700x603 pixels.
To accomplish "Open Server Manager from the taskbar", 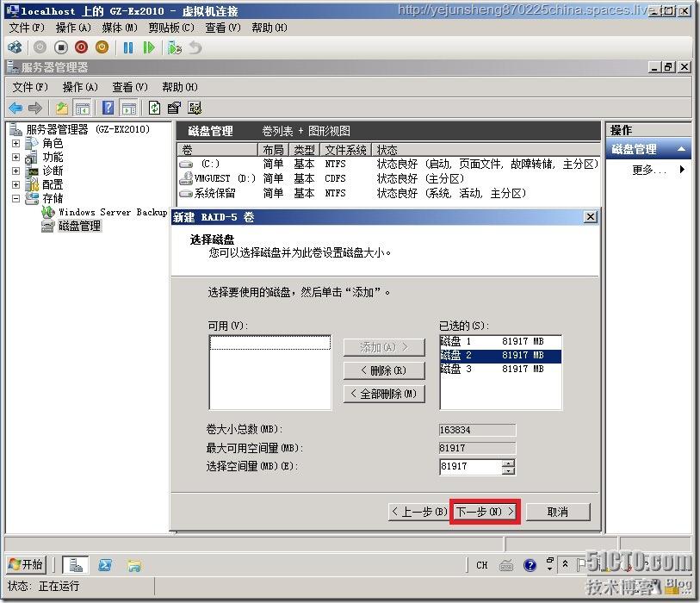I will (76, 565).
